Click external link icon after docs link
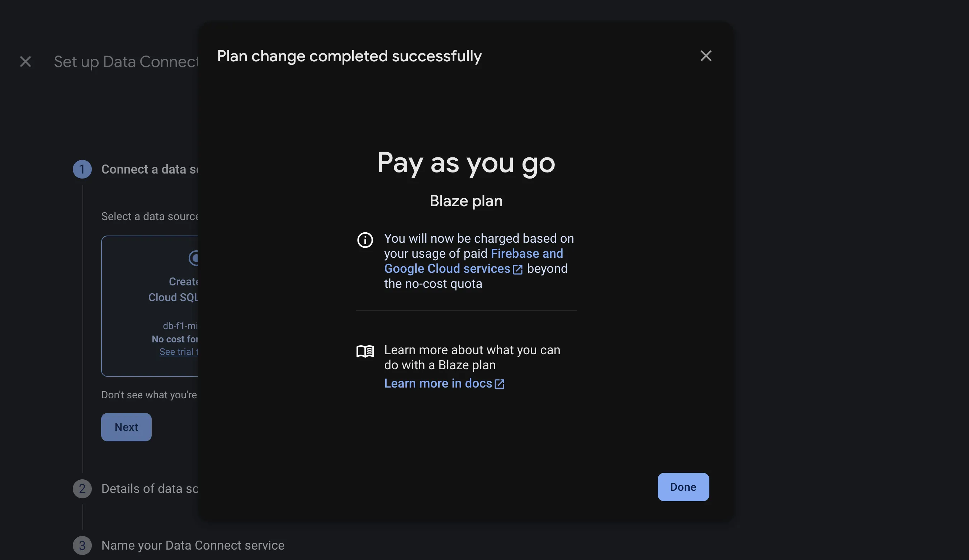This screenshot has height=560, width=969. point(499,384)
